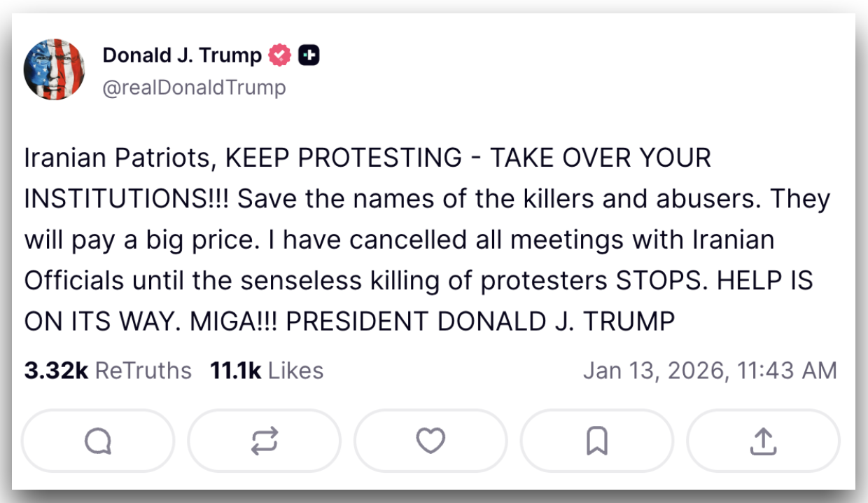Click the display name Donald J. Trump

182,55
